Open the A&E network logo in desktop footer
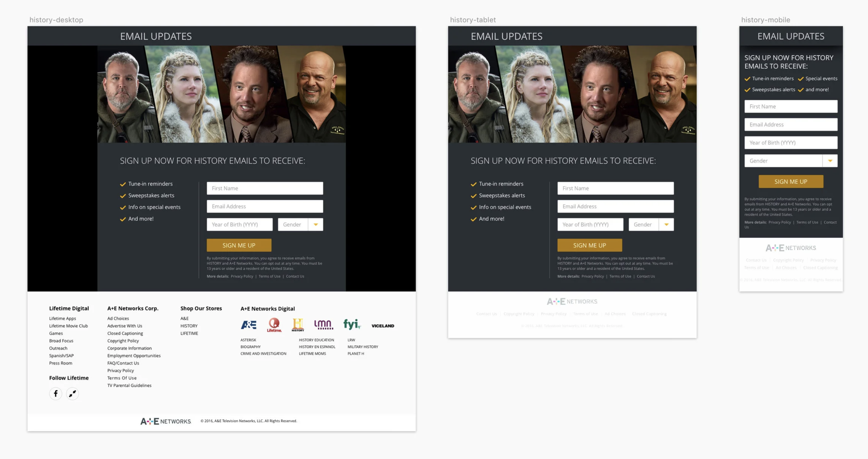This screenshot has height=459, width=868. pyautogui.click(x=249, y=325)
